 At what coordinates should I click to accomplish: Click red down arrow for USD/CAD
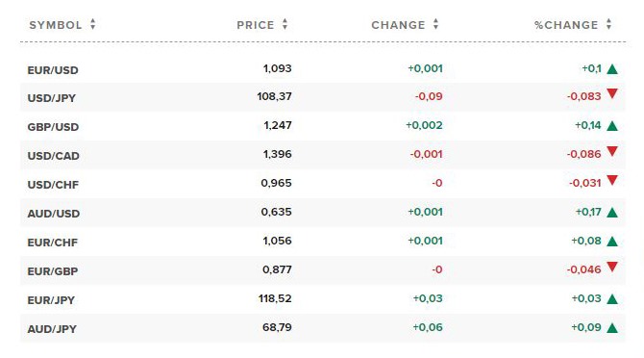point(612,151)
